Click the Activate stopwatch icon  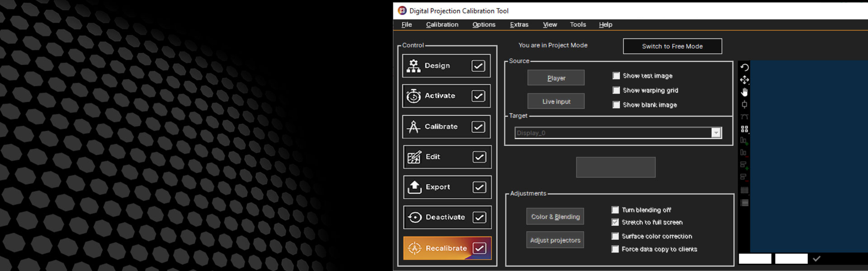(413, 96)
